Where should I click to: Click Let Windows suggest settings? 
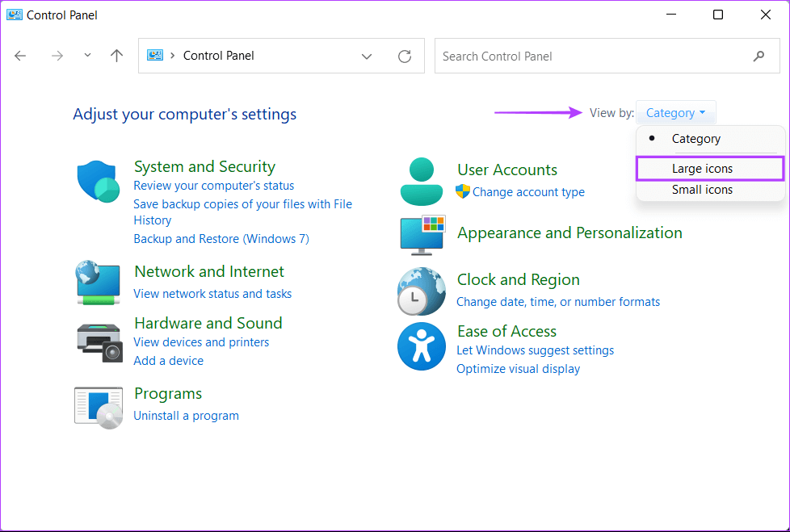click(535, 350)
